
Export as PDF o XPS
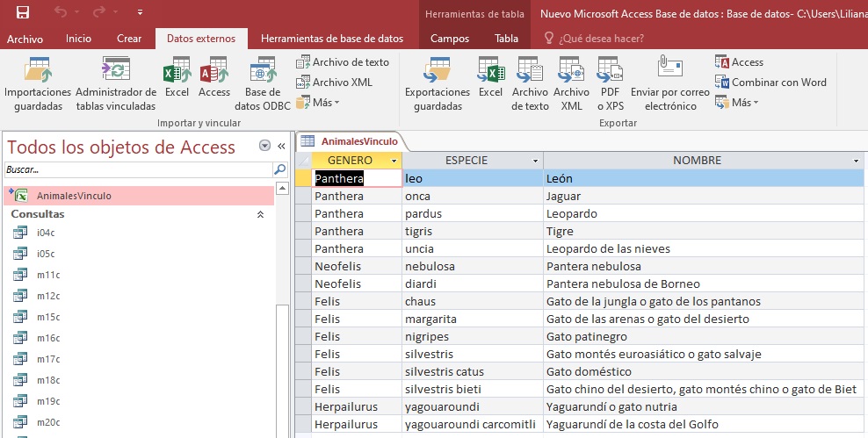tap(610, 84)
